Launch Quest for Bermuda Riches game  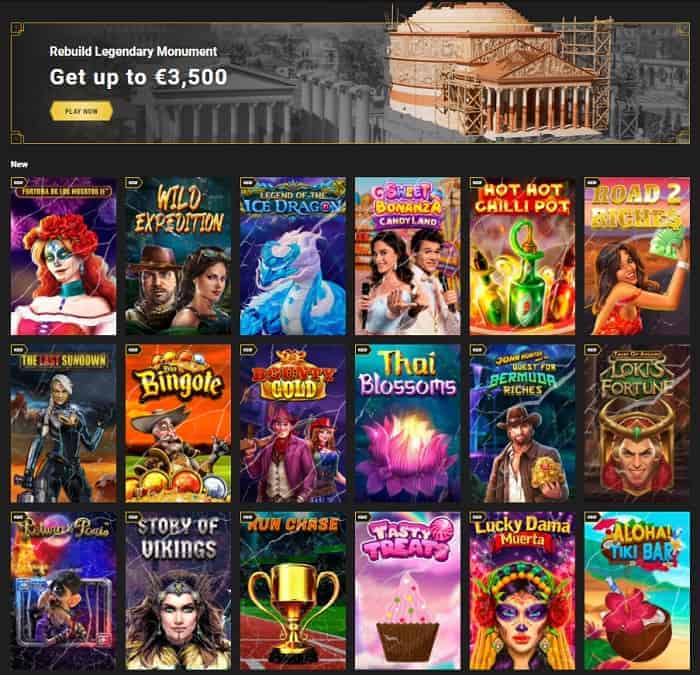[x=522, y=423]
